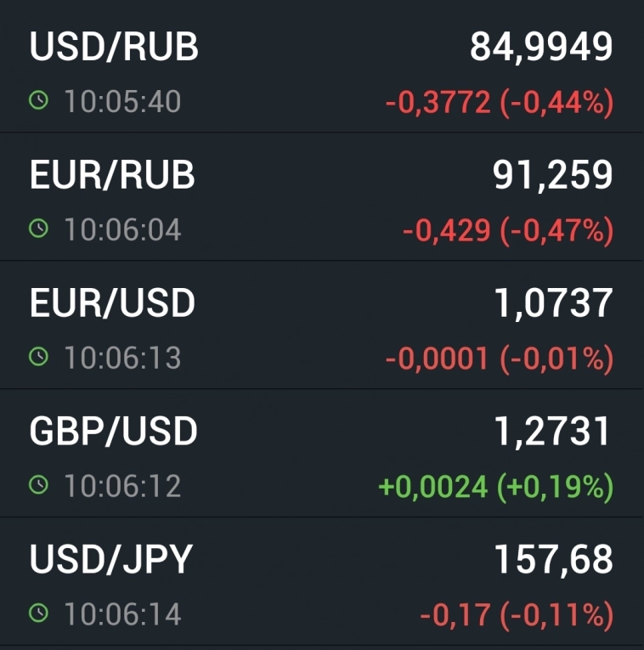Tap the clock icon under EUR/USD

pos(38,358)
